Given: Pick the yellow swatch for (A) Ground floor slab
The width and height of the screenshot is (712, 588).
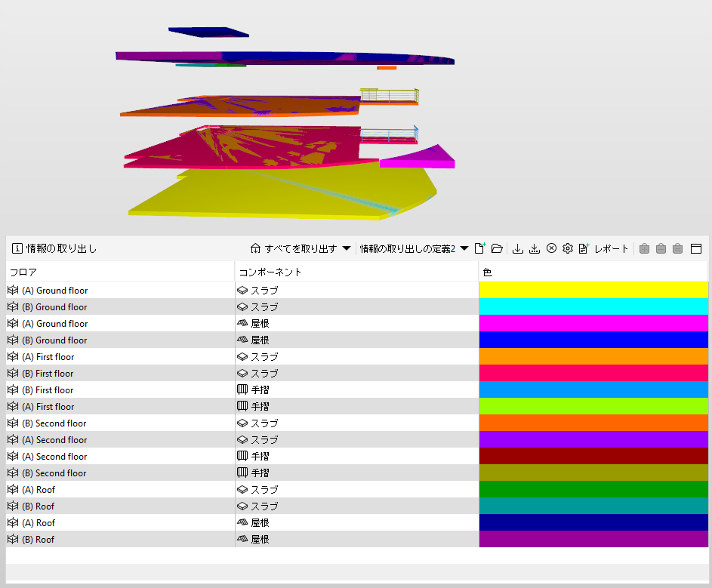Looking at the screenshot, I should coord(593,290).
